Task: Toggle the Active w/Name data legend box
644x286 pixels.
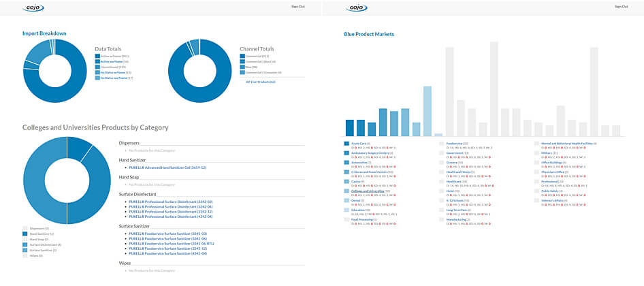Action: pos(97,57)
